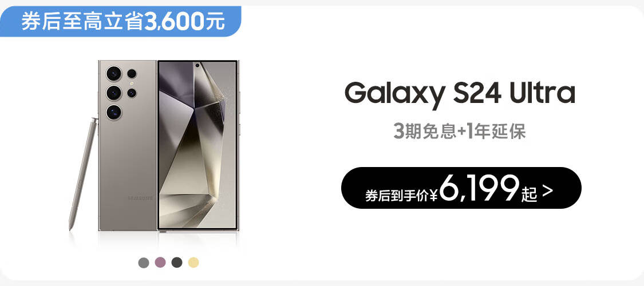Click the gray titanium phone back panel

(127, 145)
